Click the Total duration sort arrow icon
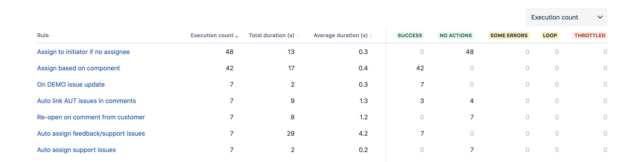Image resolution: width=644 pixels, height=162 pixels. click(298, 36)
